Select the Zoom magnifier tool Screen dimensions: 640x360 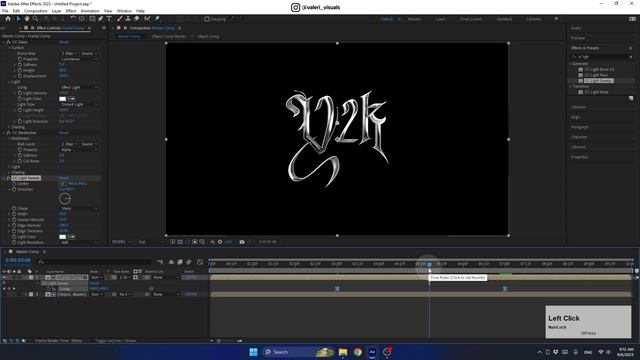click(x=36, y=19)
